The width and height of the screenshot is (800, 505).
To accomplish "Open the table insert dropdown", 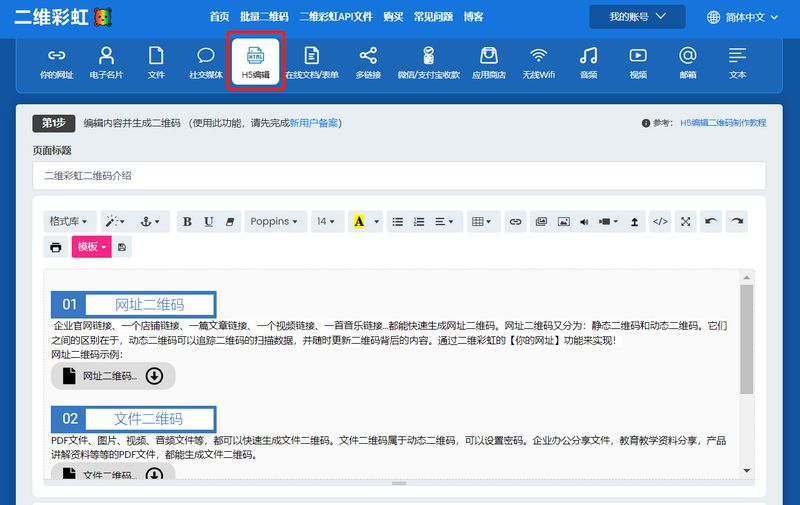I will click(482, 221).
